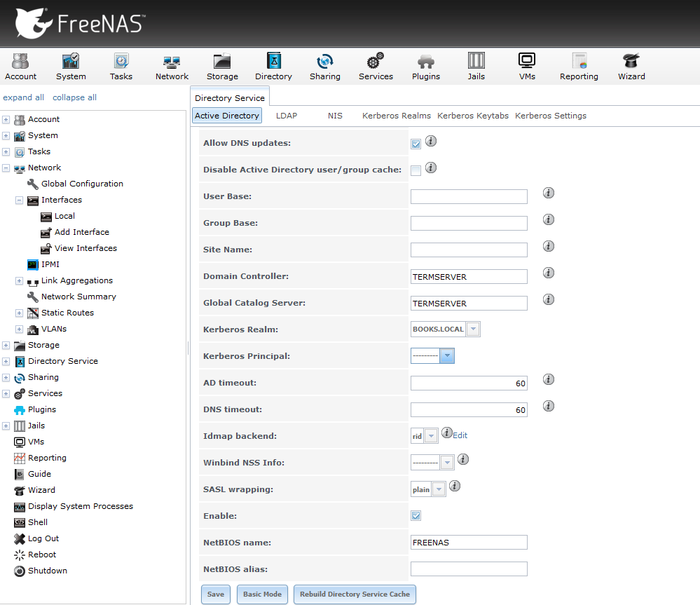700x605 pixels.
Task: Switch to the LDAP tab
Action: tap(286, 116)
